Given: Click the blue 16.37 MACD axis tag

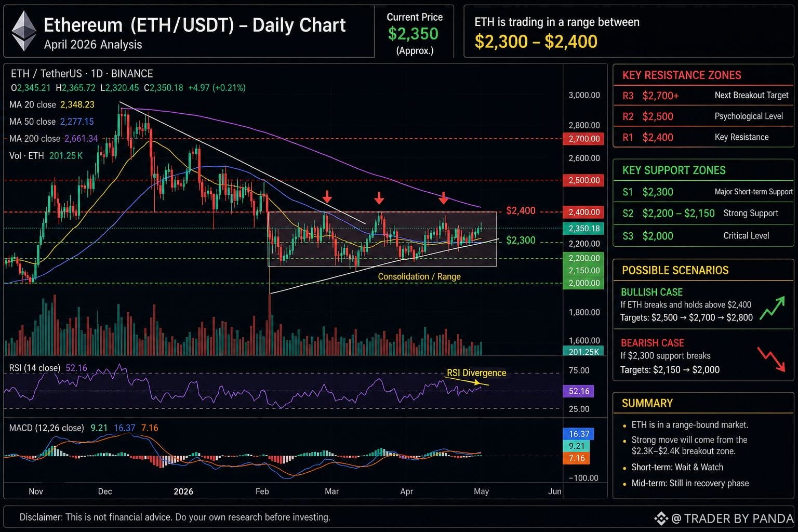Looking at the screenshot, I should pyautogui.click(x=579, y=434).
